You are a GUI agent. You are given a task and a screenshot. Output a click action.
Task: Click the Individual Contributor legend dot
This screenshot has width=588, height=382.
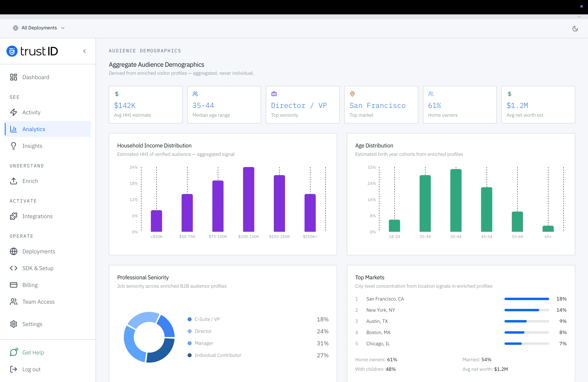(189, 355)
